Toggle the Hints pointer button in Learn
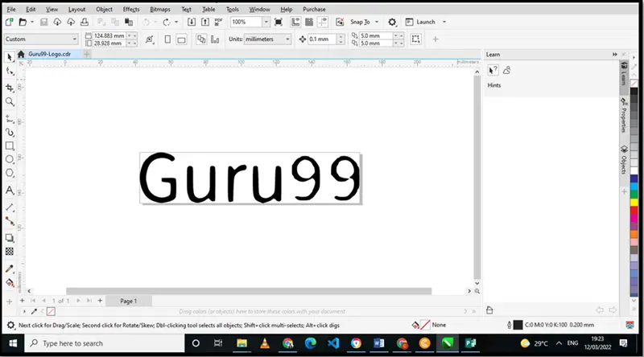This screenshot has width=644, height=357. 493,70
